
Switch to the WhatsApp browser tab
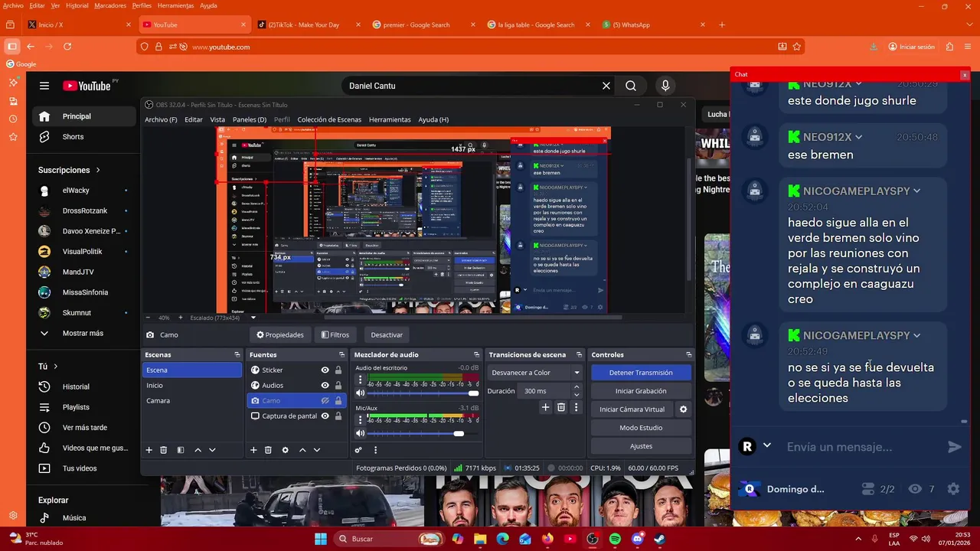(x=652, y=24)
